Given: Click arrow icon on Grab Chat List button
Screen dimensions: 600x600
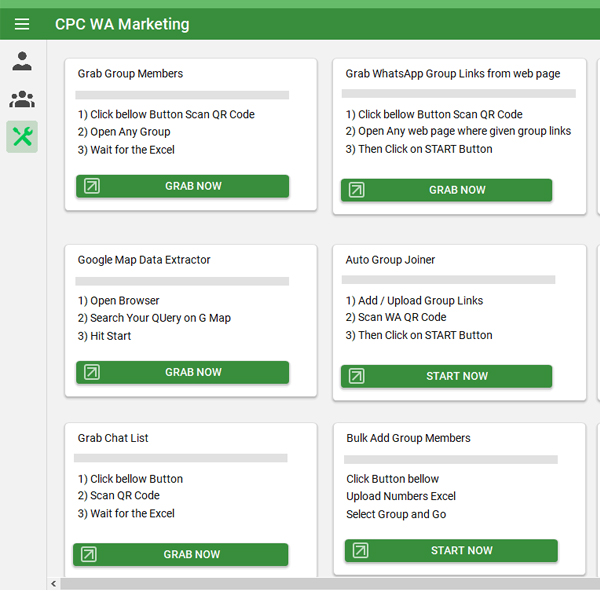Looking at the screenshot, I should pos(89,554).
